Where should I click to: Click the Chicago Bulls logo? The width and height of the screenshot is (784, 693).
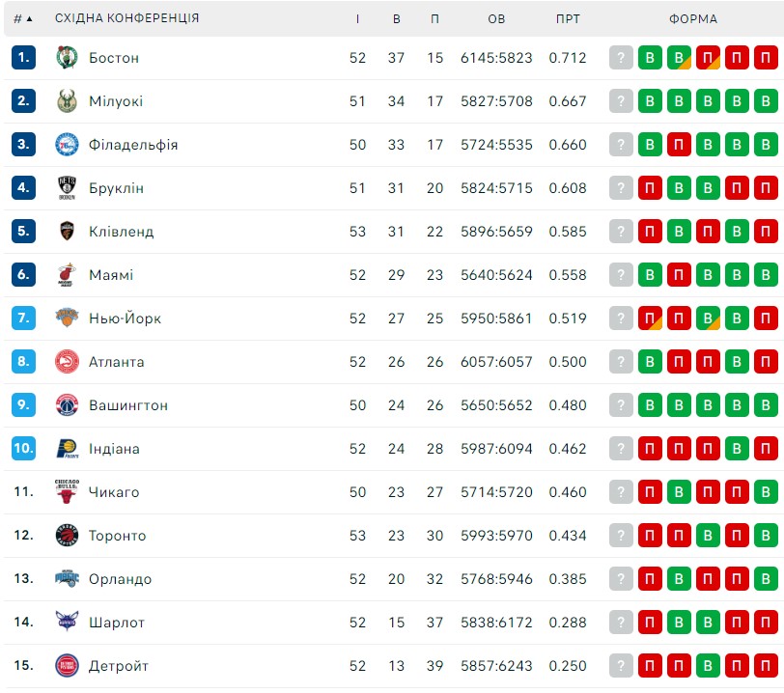67,491
